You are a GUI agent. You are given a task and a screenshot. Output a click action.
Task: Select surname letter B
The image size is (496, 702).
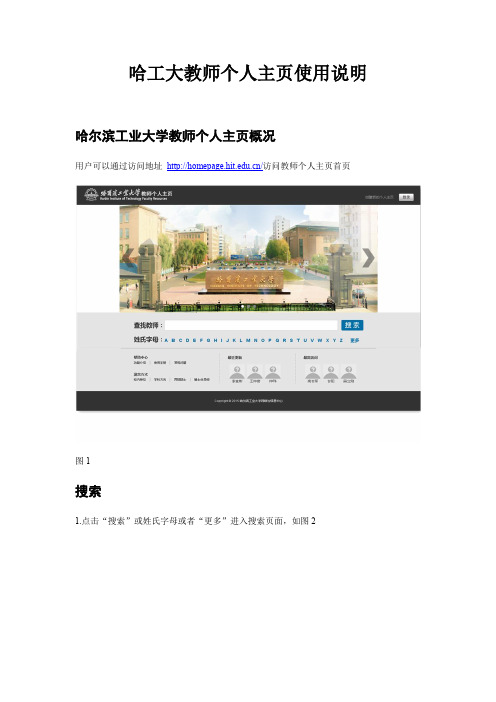point(173,340)
